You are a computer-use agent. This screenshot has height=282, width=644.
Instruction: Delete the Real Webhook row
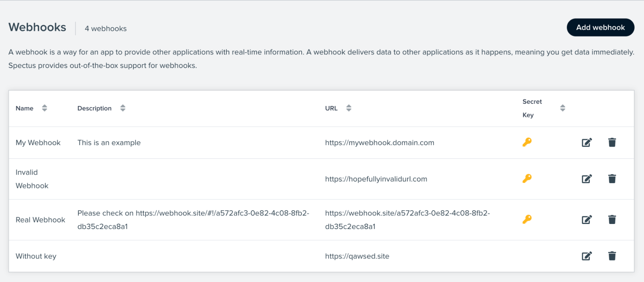click(612, 220)
